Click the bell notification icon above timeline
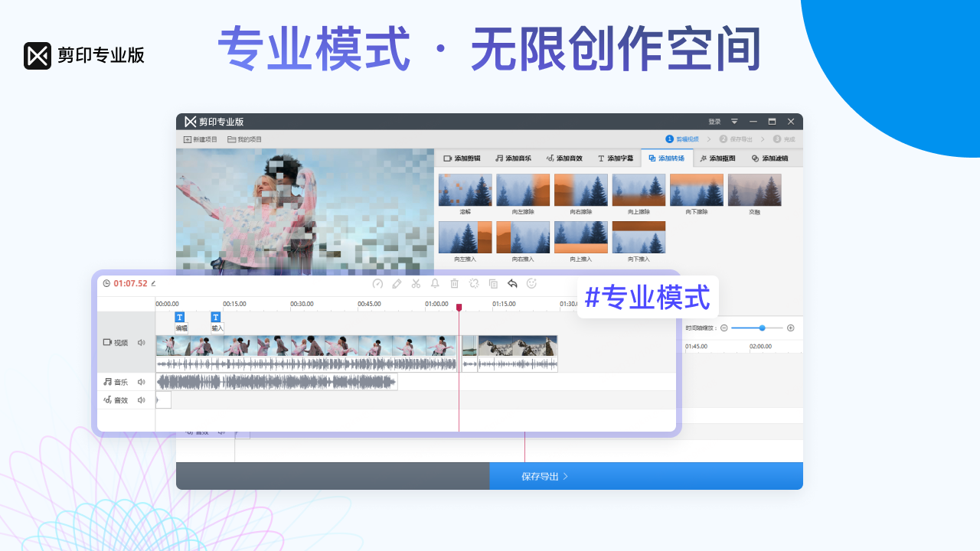The image size is (980, 551). coord(435,283)
